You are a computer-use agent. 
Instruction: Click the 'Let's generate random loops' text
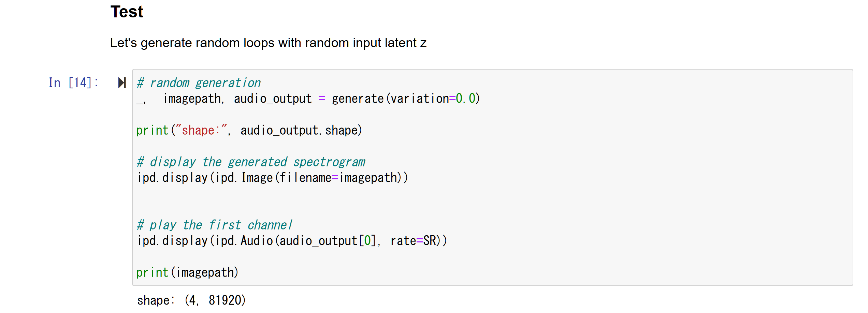268,43
